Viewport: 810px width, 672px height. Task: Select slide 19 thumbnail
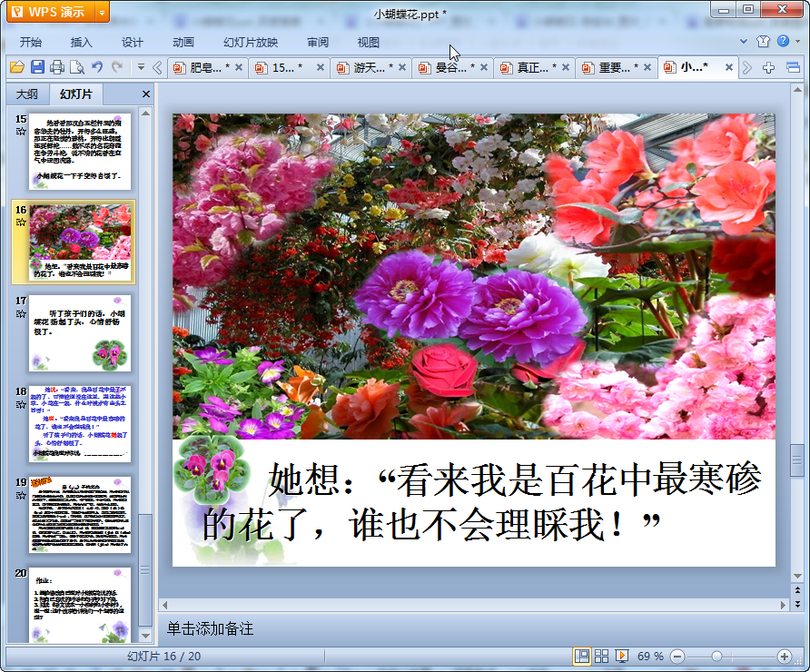[x=80, y=515]
